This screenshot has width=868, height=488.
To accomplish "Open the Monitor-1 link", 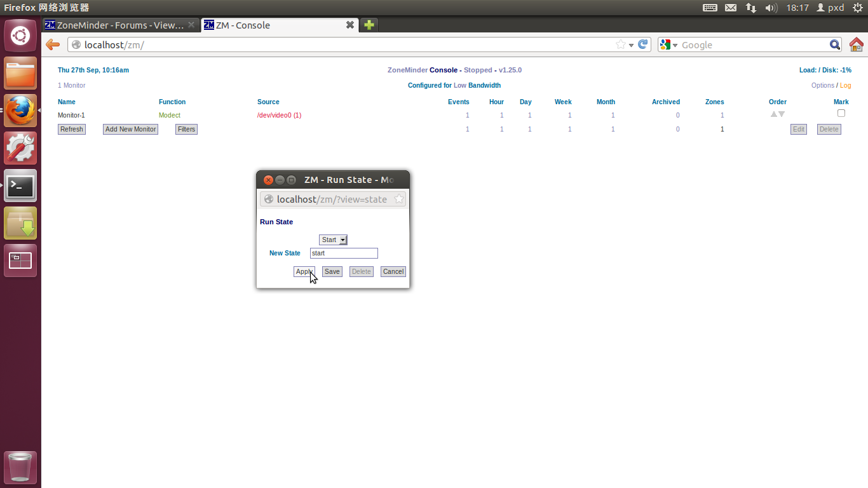I will tap(71, 115).
